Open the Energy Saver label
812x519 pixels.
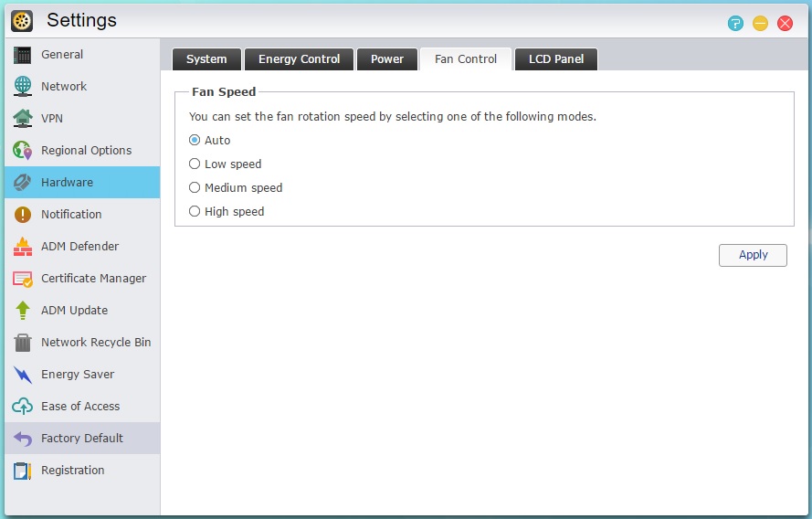[x=78, y=375]
